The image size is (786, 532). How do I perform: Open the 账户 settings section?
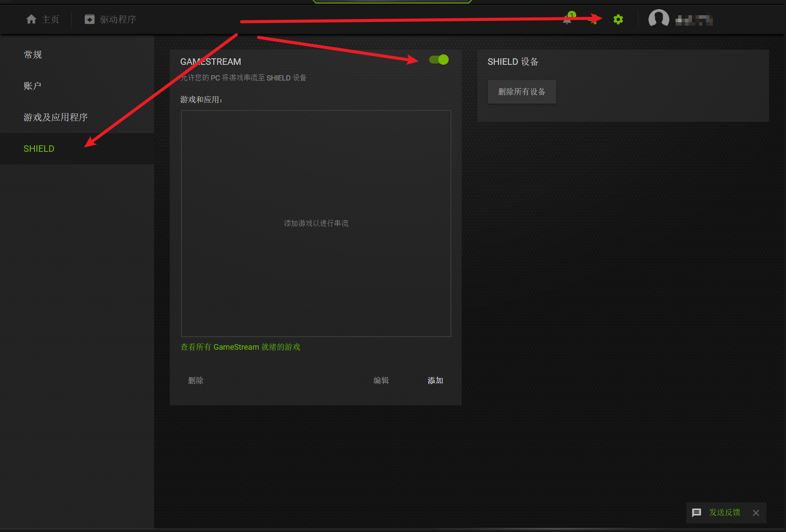click(33, 86)
